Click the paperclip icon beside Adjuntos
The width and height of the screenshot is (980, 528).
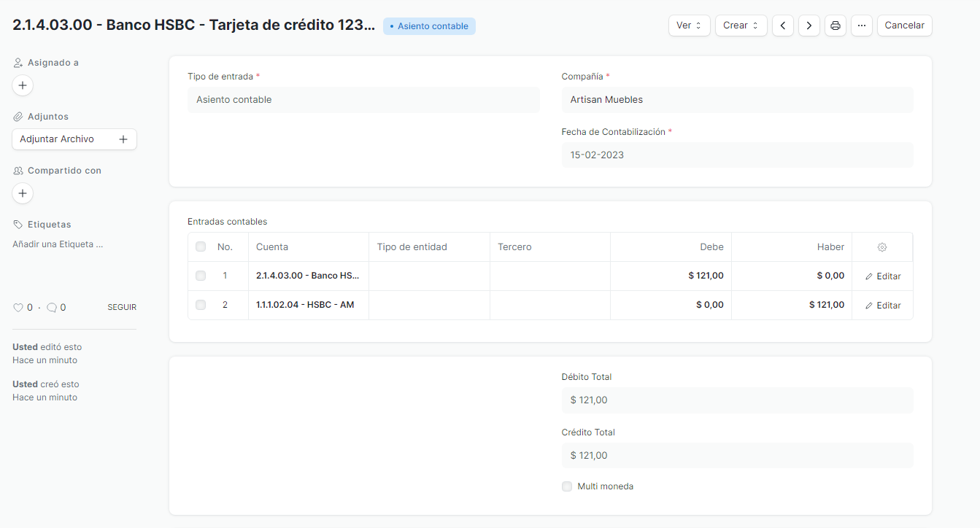point(18,117)
